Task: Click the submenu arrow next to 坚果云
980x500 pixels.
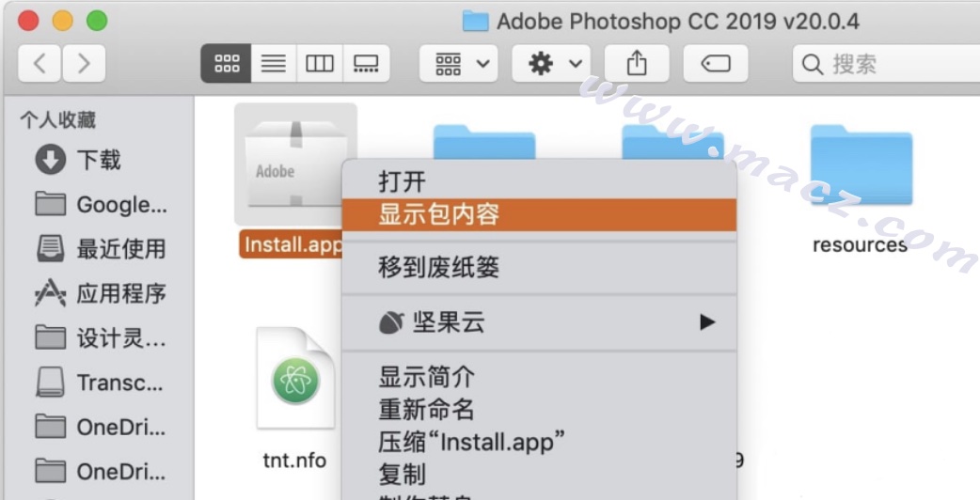Action: tap(707, 322)
